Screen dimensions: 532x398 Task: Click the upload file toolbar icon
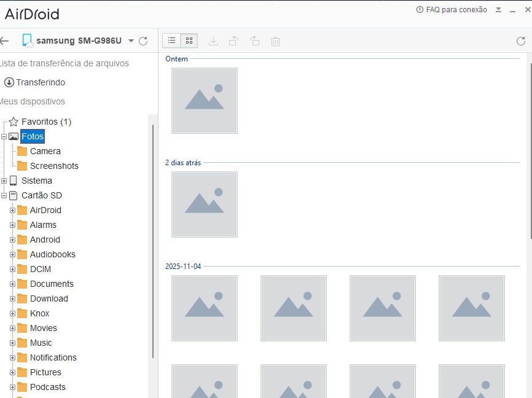[233, 41]
